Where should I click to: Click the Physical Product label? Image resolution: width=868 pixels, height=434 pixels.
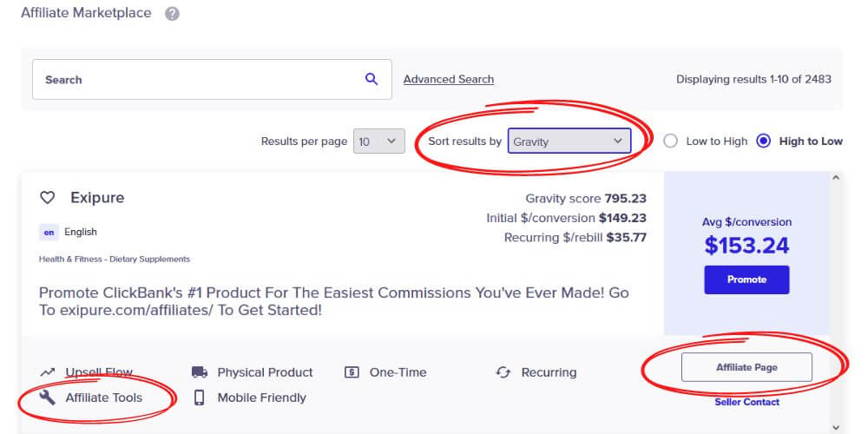tap(265, 372)
